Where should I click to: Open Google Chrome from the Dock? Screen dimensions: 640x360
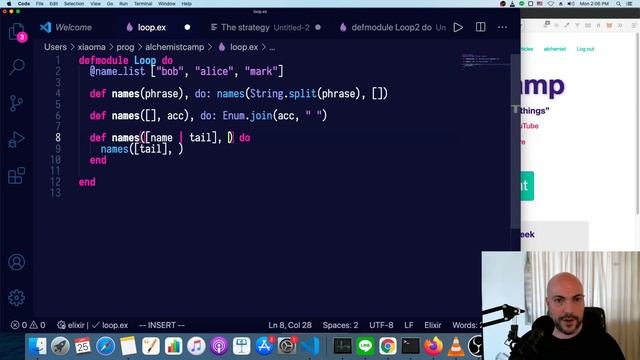tap(388, 346)
